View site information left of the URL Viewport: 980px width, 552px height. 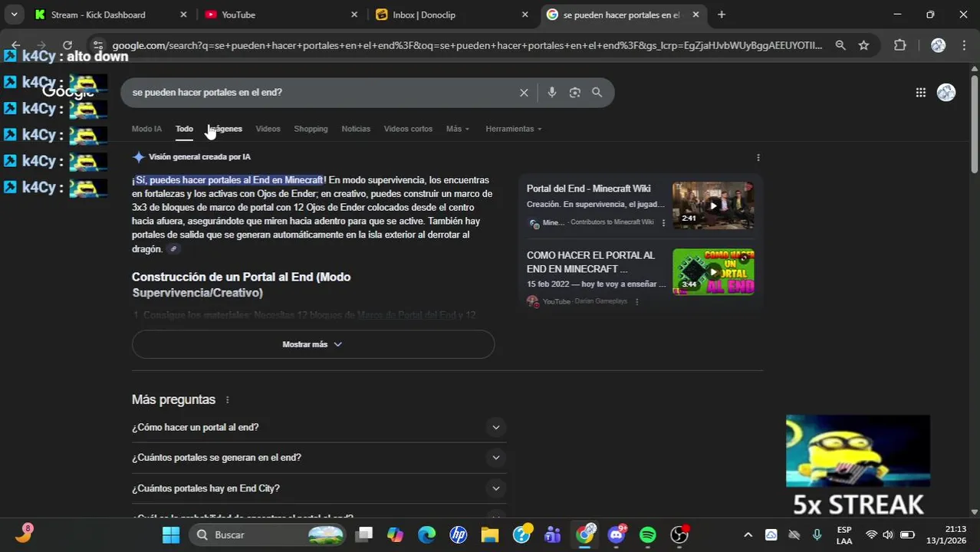[97, 45]
